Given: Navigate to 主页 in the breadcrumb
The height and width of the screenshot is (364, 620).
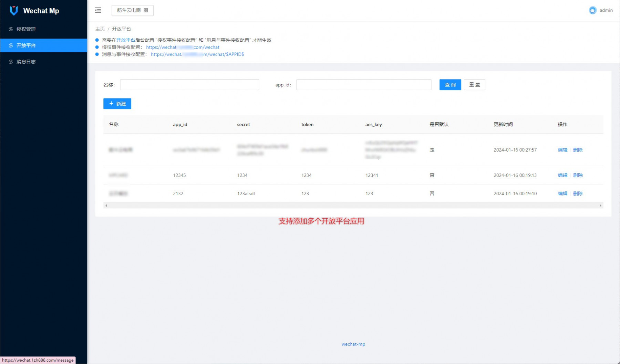Looking at the screenshot, I should 100,29.
